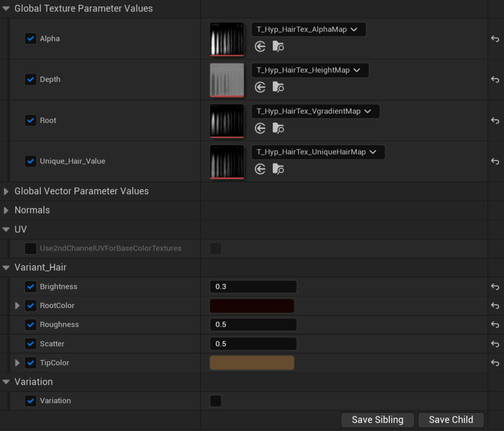This screenshot has width=504, height=431.
Task: Click the Save Child button
Action: pos(451,420)
